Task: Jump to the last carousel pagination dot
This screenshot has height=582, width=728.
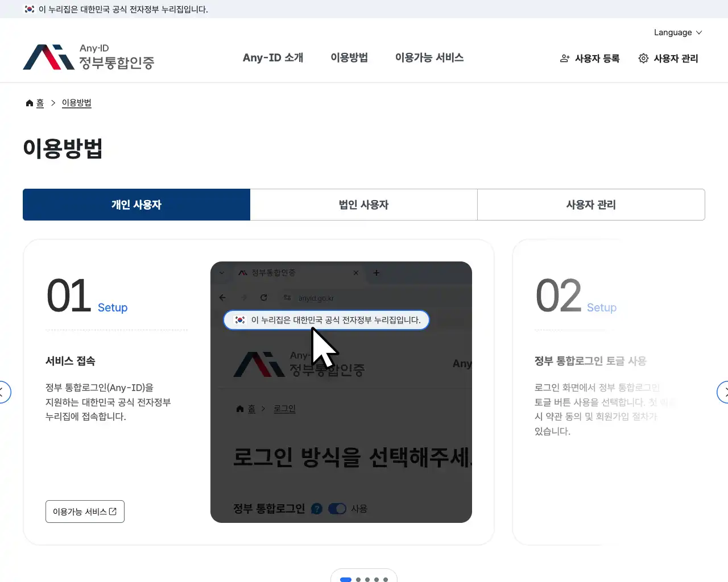Action: 386,580
